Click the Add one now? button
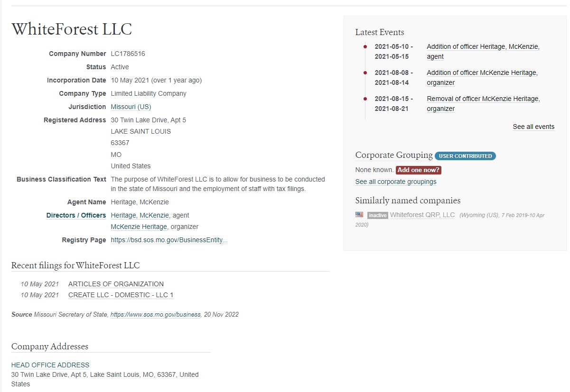This screenshot has height=392, width=570. tap(419, 170)
